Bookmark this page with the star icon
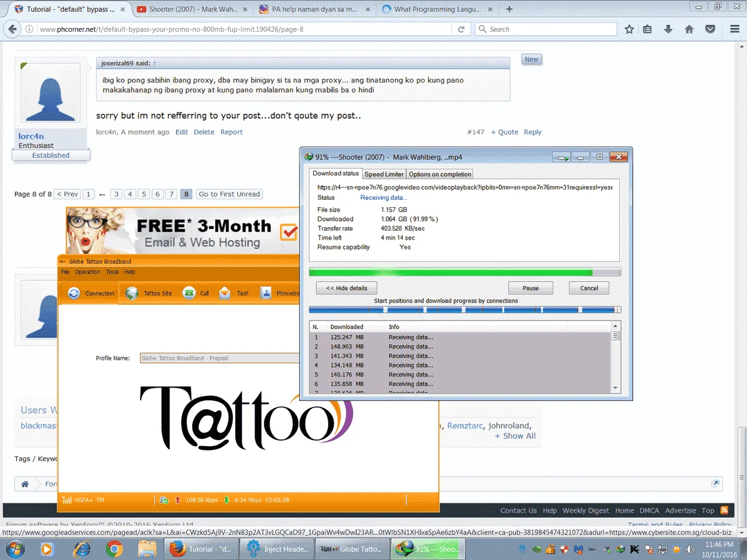747x560 pixels. (629, 29)
